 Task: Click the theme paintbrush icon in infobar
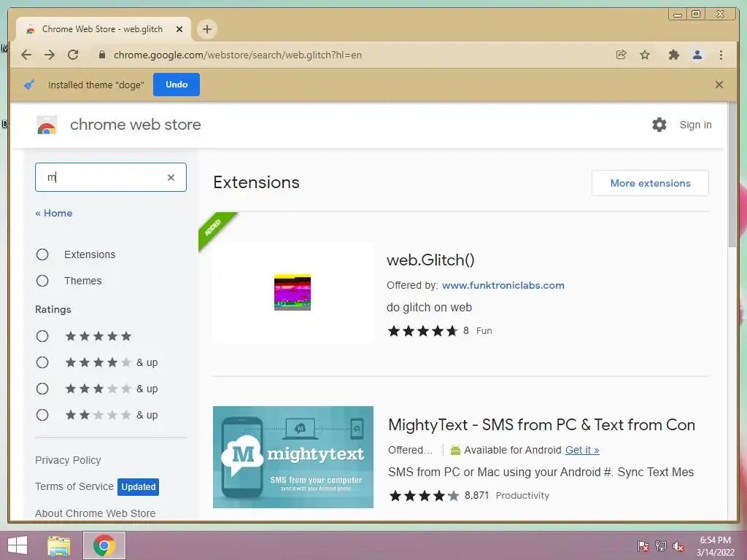coord(29,85)
